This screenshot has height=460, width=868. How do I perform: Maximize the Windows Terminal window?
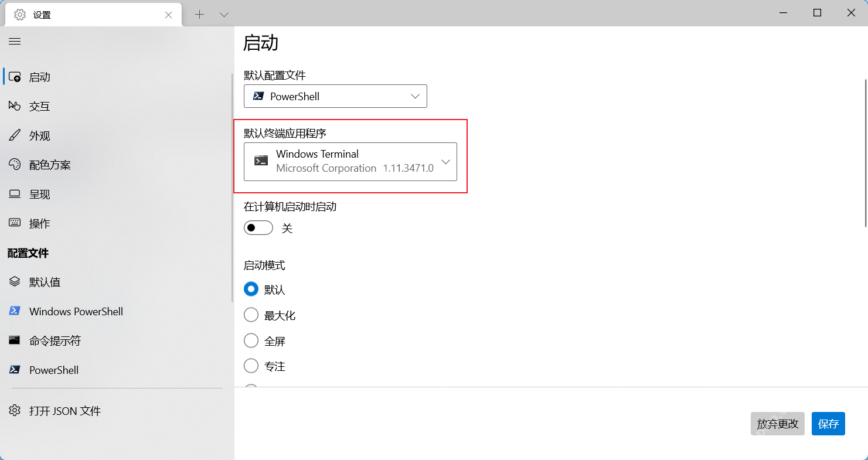click(817, 13)
